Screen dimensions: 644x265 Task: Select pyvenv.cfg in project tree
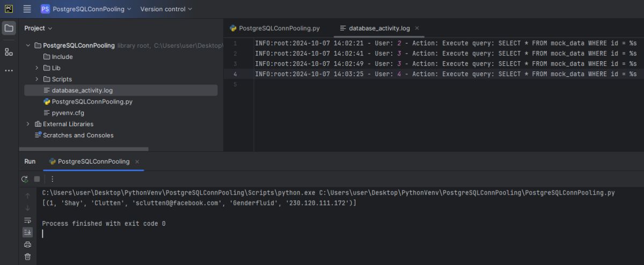tap(64, 113)
